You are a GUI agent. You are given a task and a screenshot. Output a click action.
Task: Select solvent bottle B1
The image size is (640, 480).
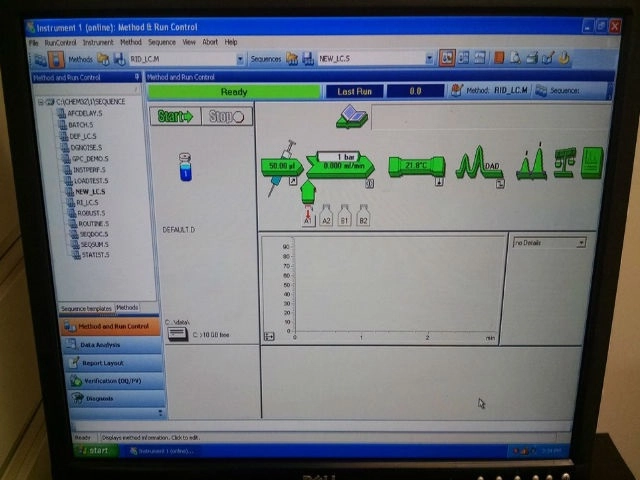(344, 217)
